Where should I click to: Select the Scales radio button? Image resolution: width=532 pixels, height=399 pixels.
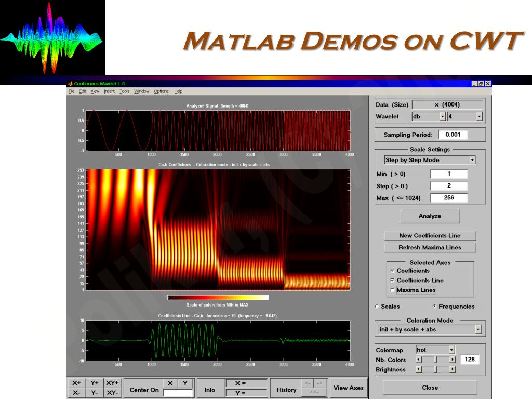377,307
